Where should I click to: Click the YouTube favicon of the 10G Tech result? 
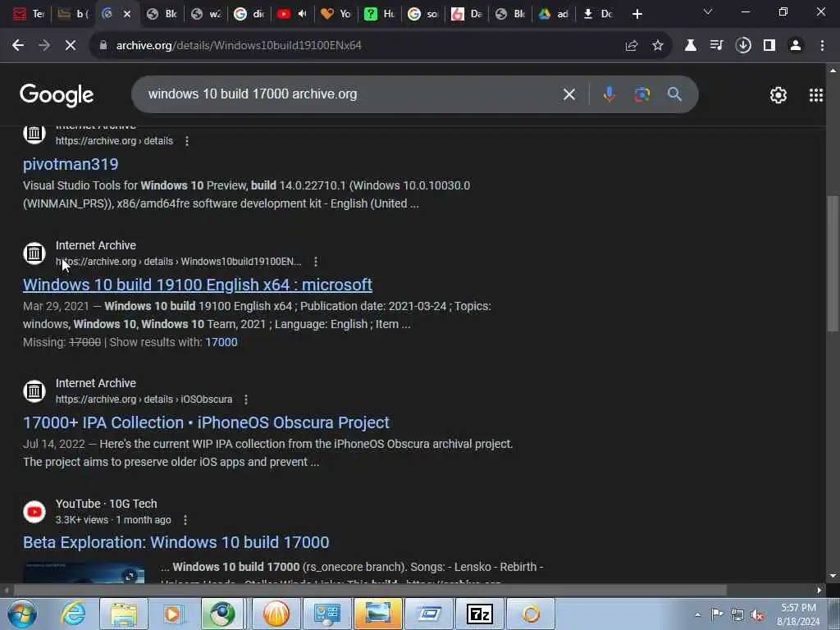pos(34,512)
